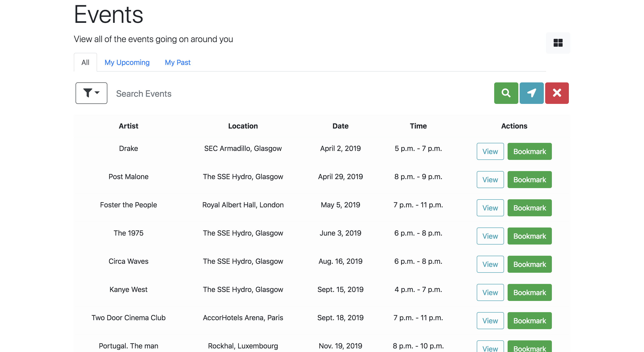Viewport: 644px width, 352px height.
Task: View the Circa Waves event
Action: (x=490, y=264)
